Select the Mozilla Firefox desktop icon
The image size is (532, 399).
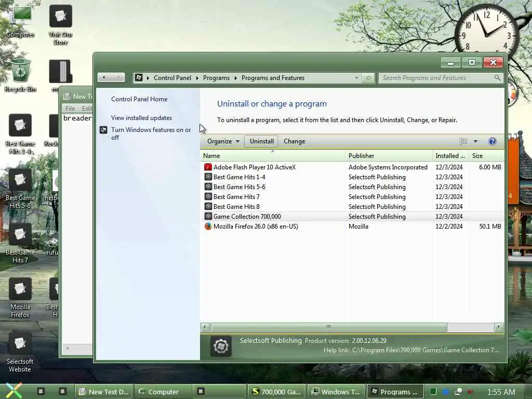[20, 298]
